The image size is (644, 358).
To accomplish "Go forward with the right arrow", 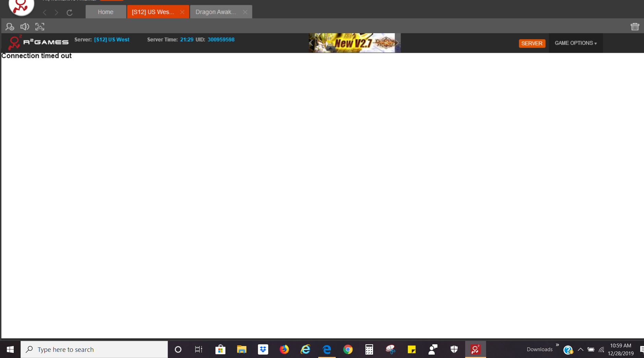I will tap(57, 13).
